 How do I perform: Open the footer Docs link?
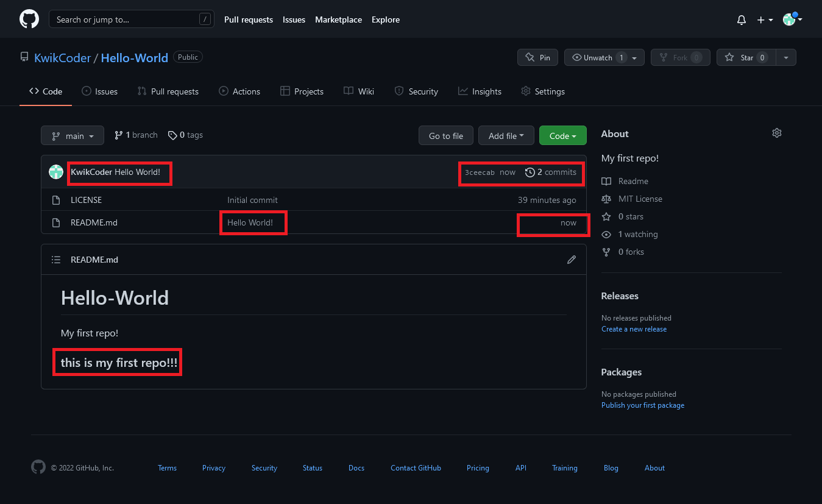click(x=356, y=468)
